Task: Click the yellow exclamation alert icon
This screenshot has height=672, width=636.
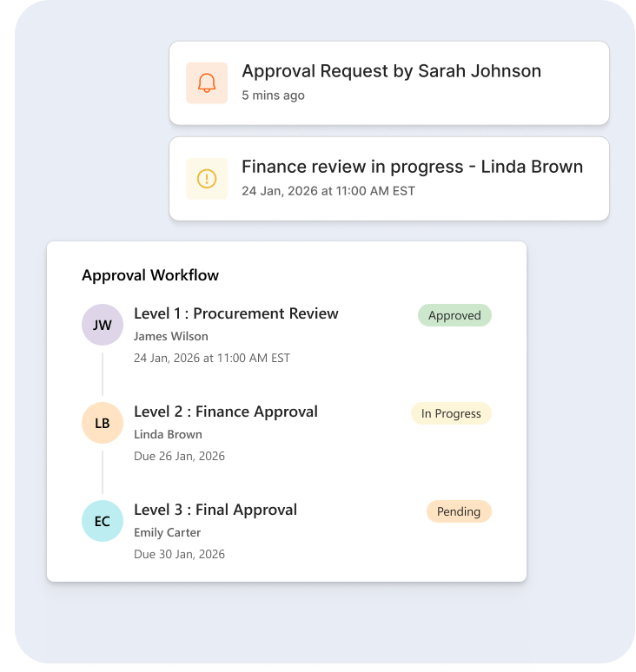Action: (207, 178)
